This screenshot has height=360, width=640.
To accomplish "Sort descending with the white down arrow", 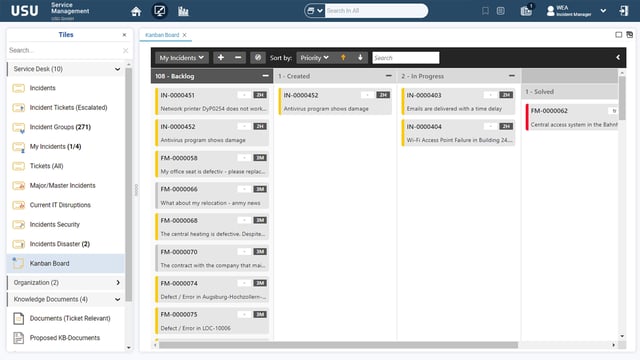I will (x=360, y=58).
